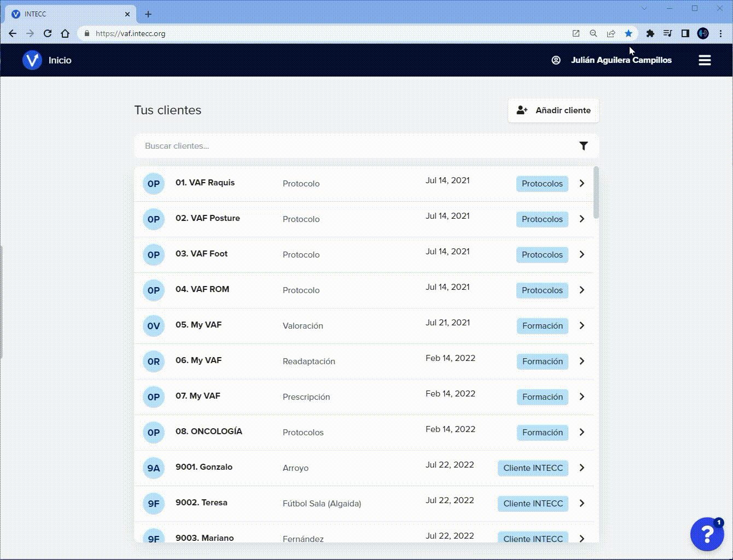The height and width of the screenshot is (560, 733).
Task: Open a new browser tab
Action: point(148,14)
